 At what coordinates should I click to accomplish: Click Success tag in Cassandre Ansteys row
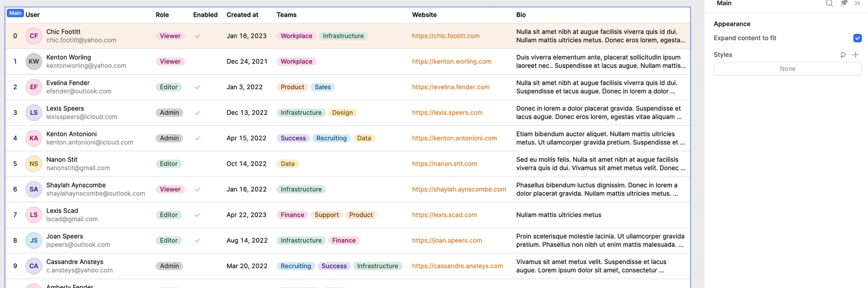point(334,266)
